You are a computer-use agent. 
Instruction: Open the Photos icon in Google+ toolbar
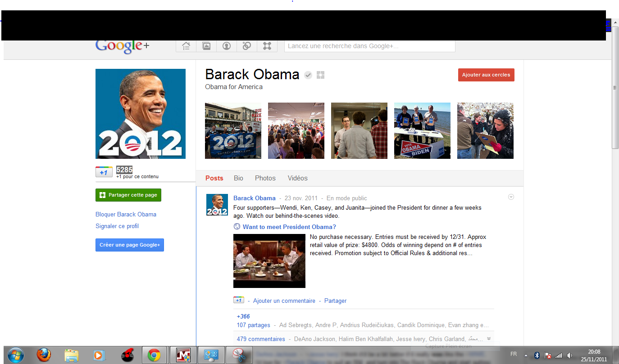point(206,46)
